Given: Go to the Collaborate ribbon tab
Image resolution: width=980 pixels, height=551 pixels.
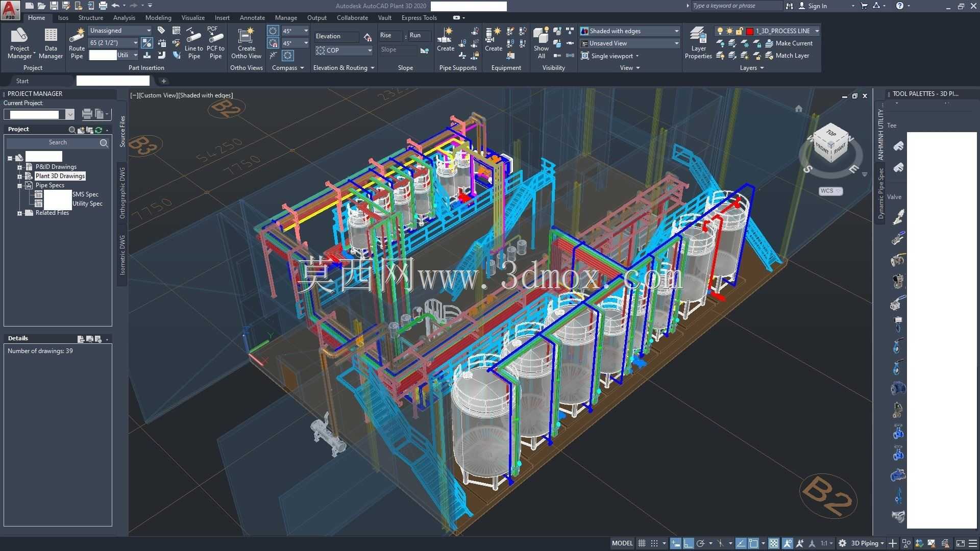Looking at the screenshot, I should (x=352, y=18).
